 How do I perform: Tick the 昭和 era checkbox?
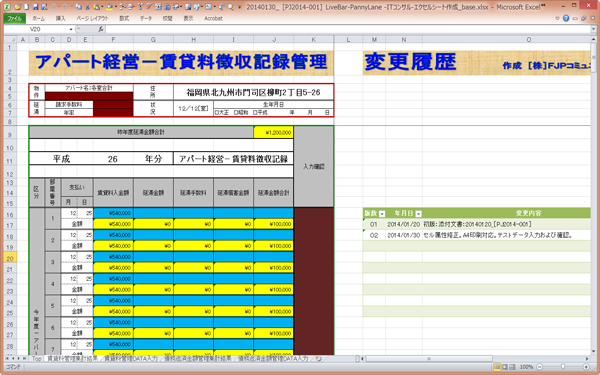[236, 113]
